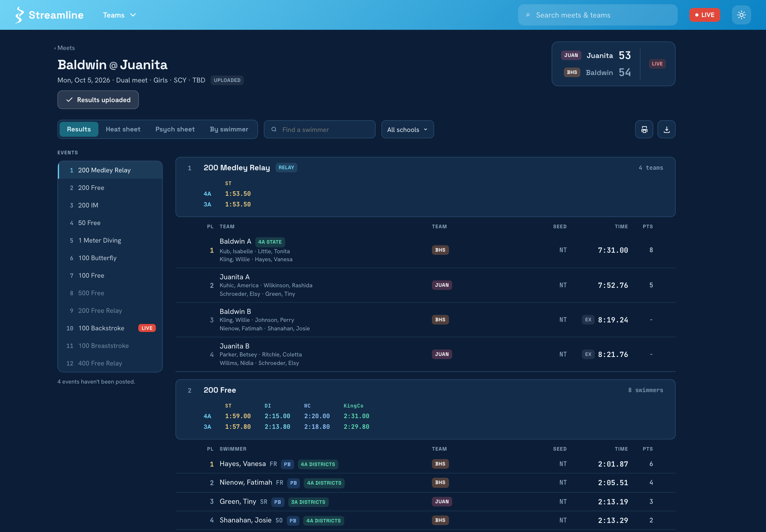This screenshot has height=532, width=766.
Task: Select 500 Free event in list
Action: click(x=110, y=293)
